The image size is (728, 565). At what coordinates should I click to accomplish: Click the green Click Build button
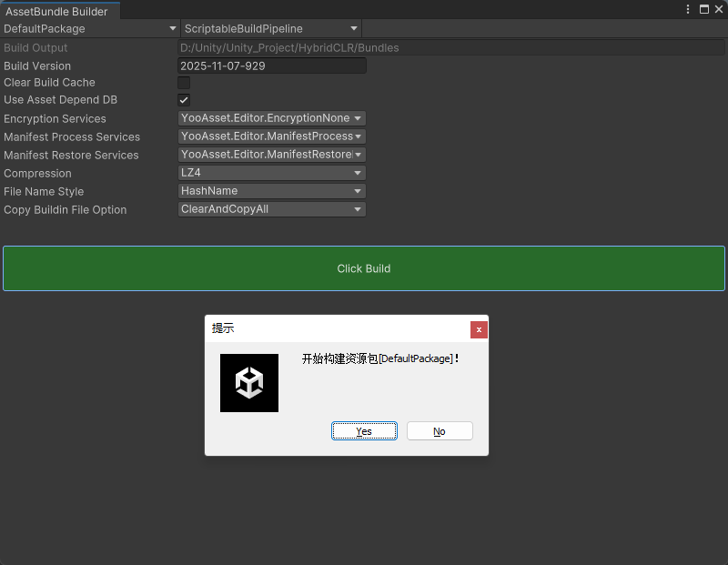point(364,268)
